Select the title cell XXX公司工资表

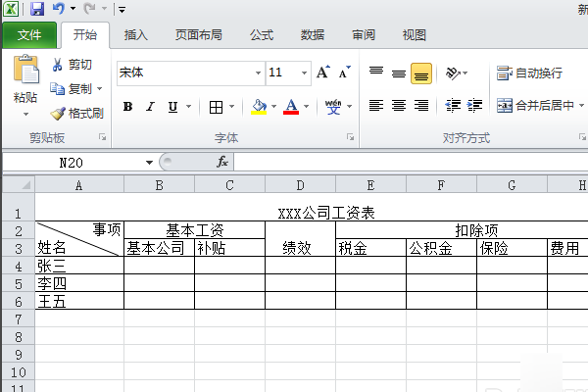pos(326,213)
